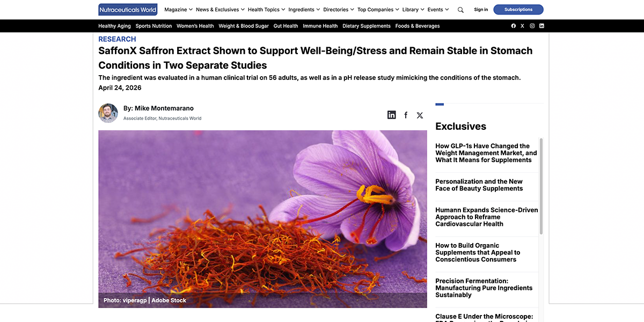Click the Exclusives list scrollbar
Screen dimensions: 644x322
[x=541, y=186]
